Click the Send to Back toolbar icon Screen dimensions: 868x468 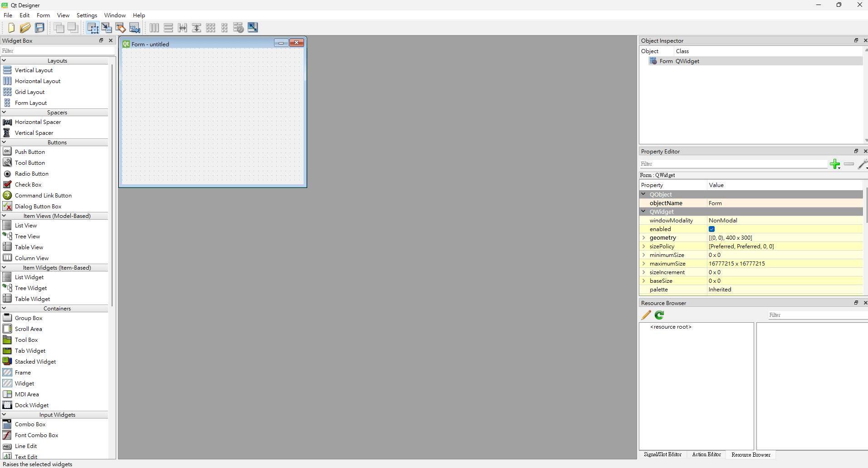point(73,28)
